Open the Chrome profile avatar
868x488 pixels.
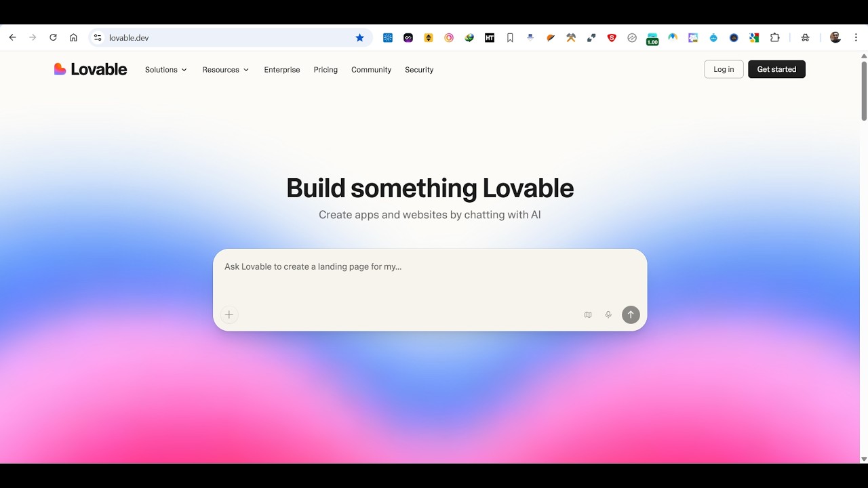pyautogui.click(x=835, y=38)
